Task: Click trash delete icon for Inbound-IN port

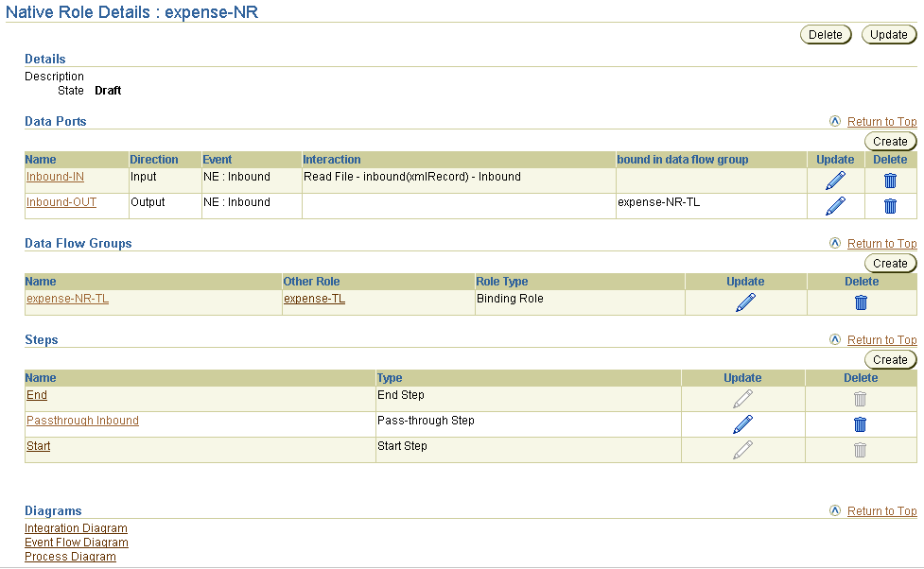Action: (x=890, y=181)
